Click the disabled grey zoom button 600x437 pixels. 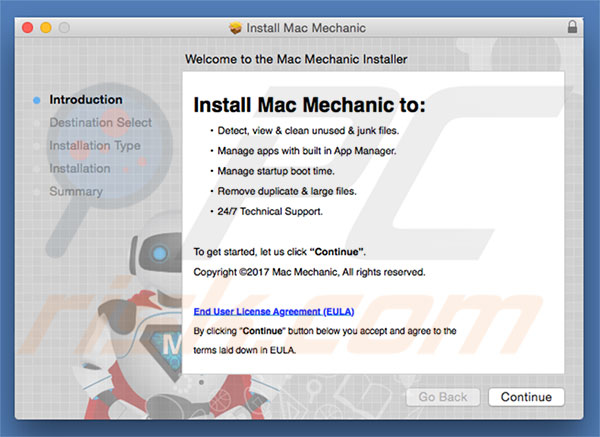64,28
